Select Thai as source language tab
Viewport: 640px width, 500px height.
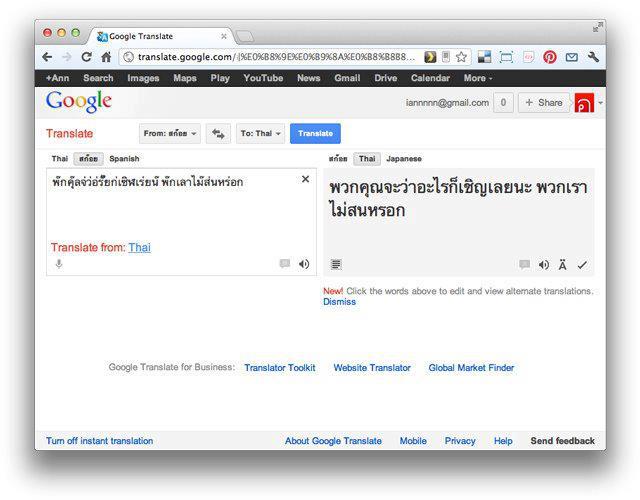coord(60,158)
